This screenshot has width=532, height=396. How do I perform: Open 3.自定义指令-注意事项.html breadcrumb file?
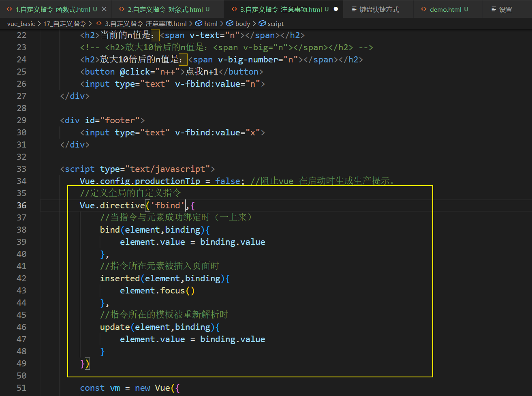[146, 24]
